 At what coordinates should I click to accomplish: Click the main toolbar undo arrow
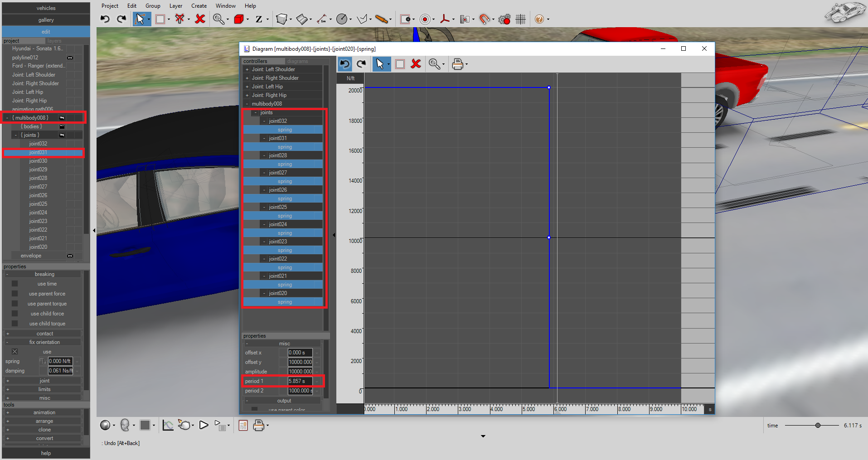coord(105,19)
